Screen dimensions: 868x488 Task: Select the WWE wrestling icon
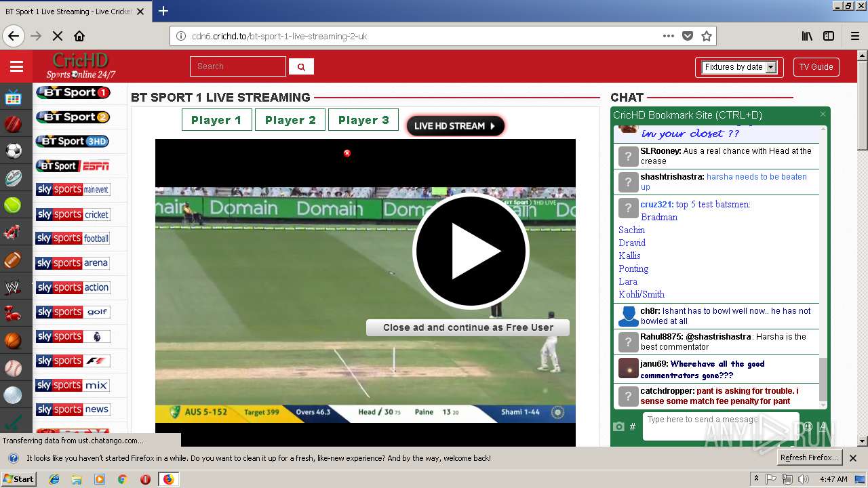[14, 287]
